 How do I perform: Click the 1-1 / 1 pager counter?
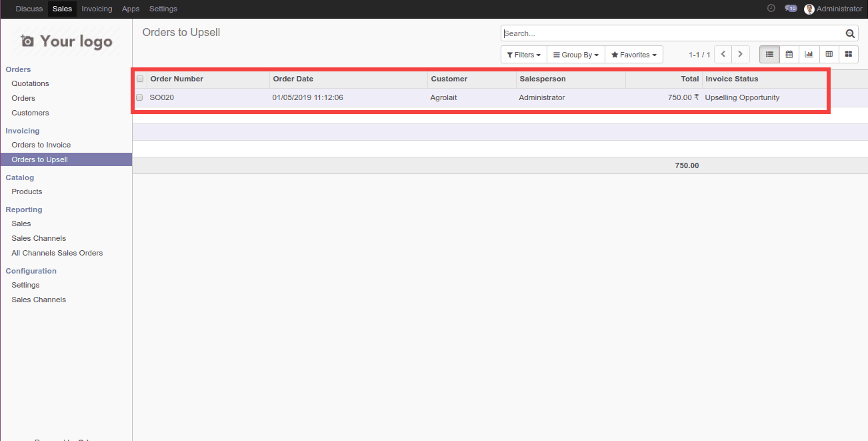(699, 55)
